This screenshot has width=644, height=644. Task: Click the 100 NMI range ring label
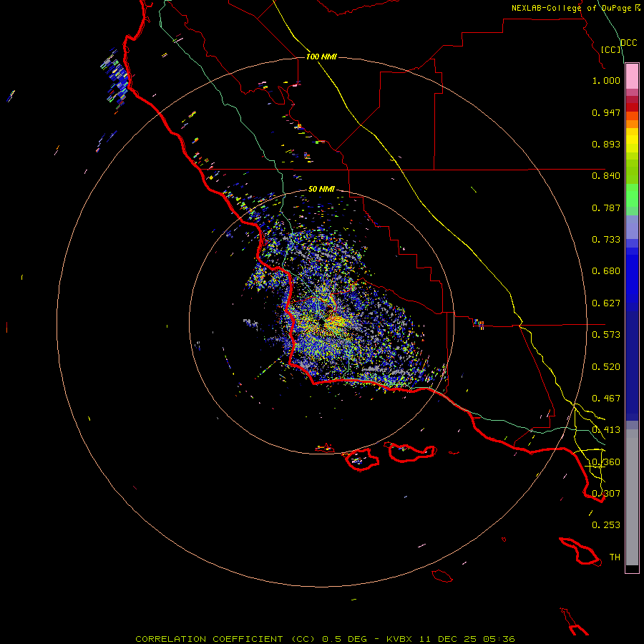pyautogui.click(x=321, y=57)
